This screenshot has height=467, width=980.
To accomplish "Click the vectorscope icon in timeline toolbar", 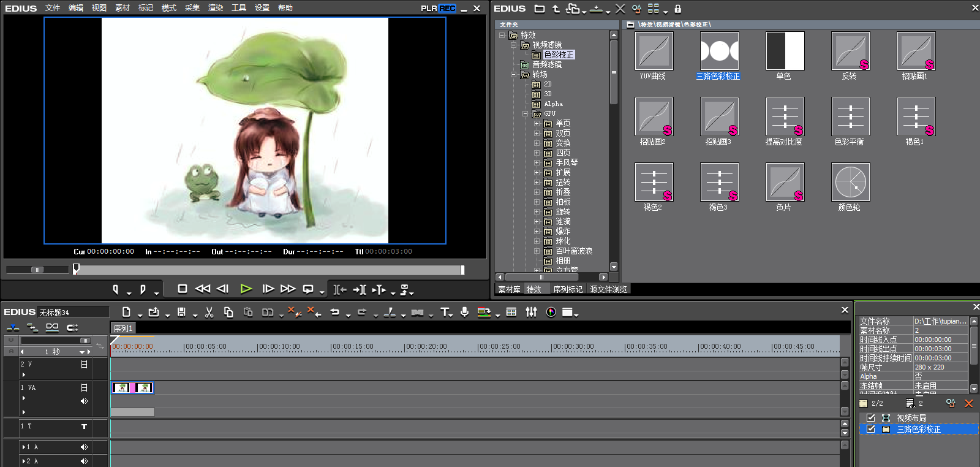I will [x=551, y=312].
